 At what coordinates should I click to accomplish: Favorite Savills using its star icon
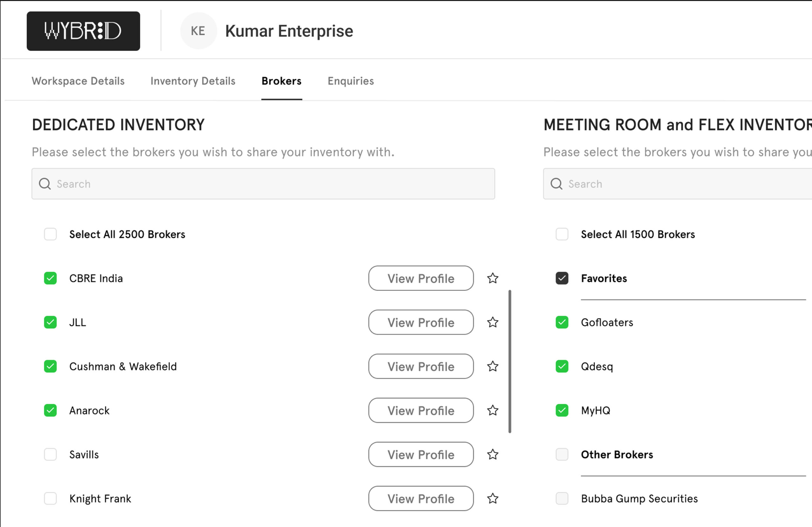[x=493, y=454]
